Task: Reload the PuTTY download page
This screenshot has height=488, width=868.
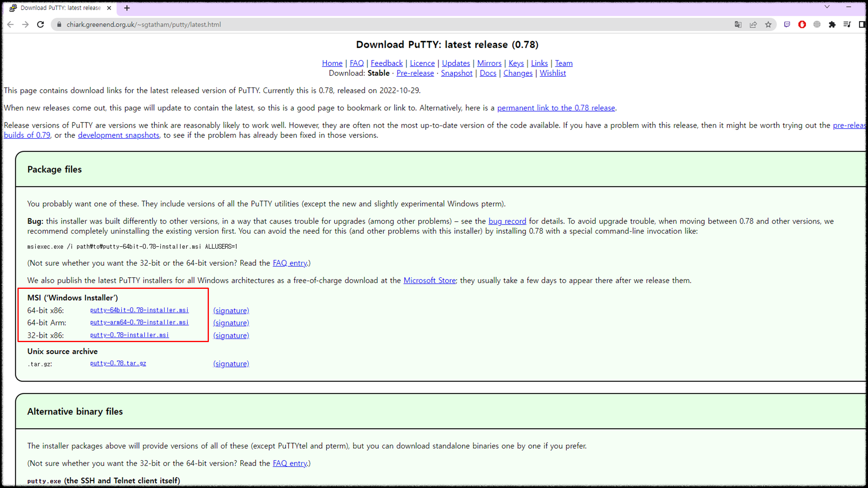Action: coord(40,25)
